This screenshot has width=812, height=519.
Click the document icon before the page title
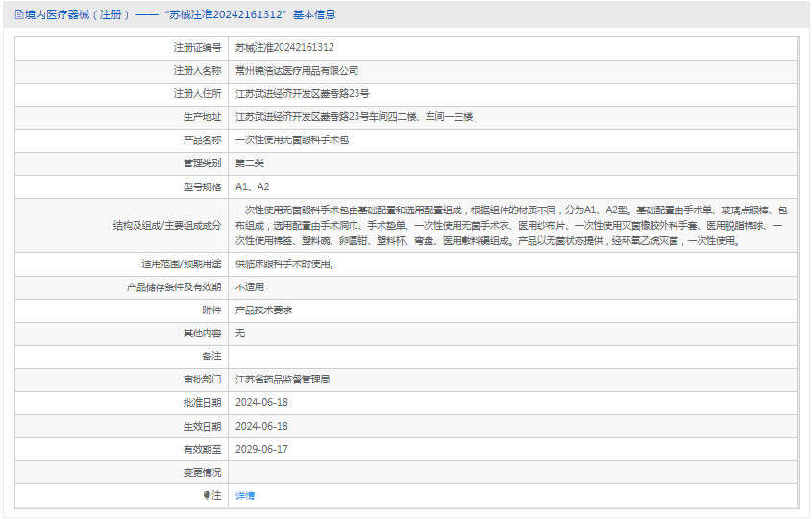[18, 15]
